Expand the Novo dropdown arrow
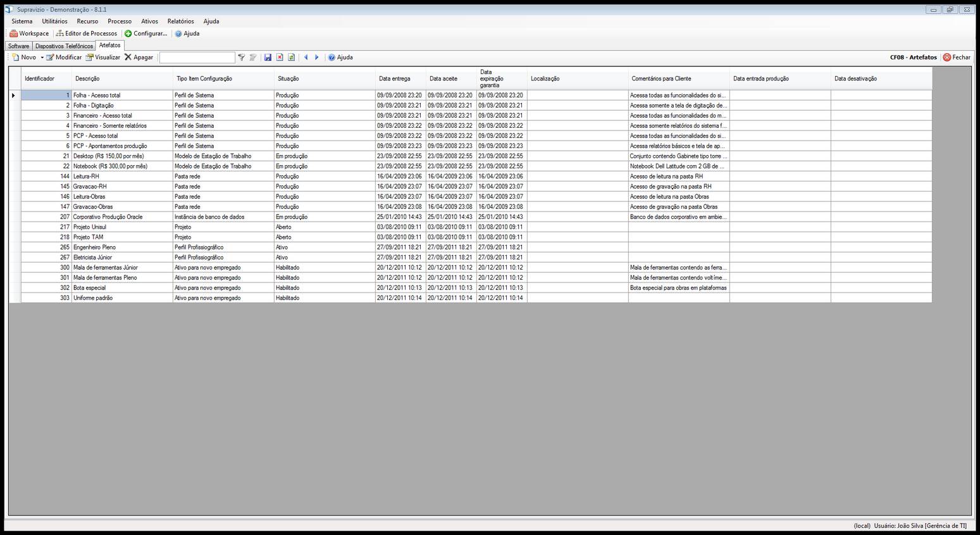 pos(42,58)
